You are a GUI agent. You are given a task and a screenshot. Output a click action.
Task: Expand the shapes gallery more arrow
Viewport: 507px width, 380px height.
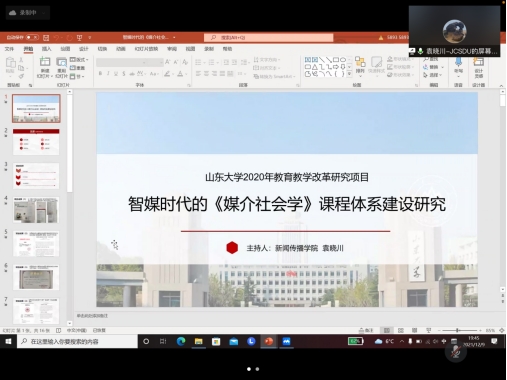[349, 74]
